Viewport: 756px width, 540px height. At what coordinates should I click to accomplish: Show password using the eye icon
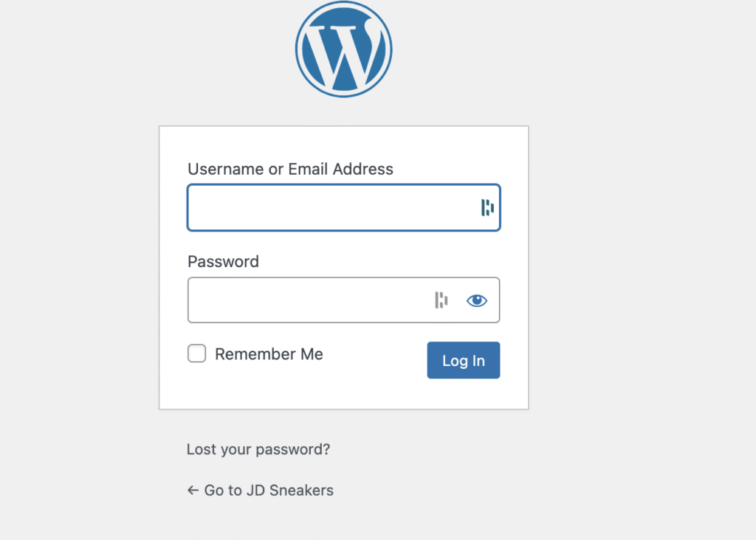tap(477, 300)
